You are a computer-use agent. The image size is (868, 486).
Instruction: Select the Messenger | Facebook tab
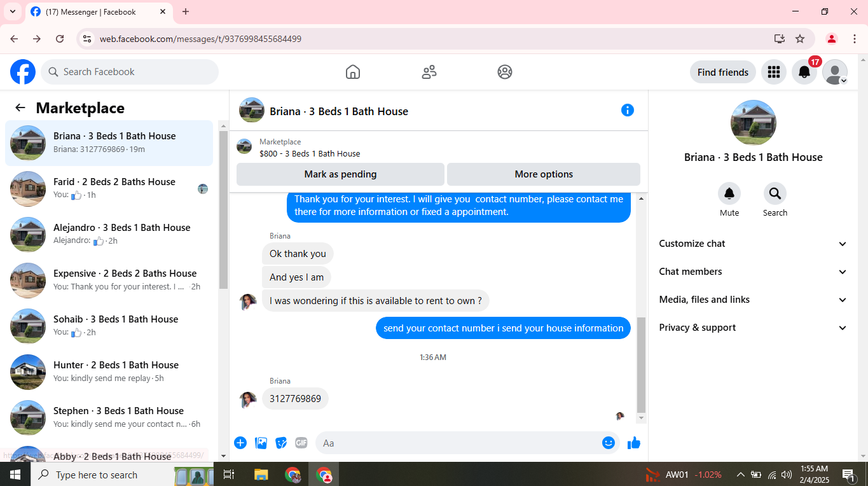point(99,11)
